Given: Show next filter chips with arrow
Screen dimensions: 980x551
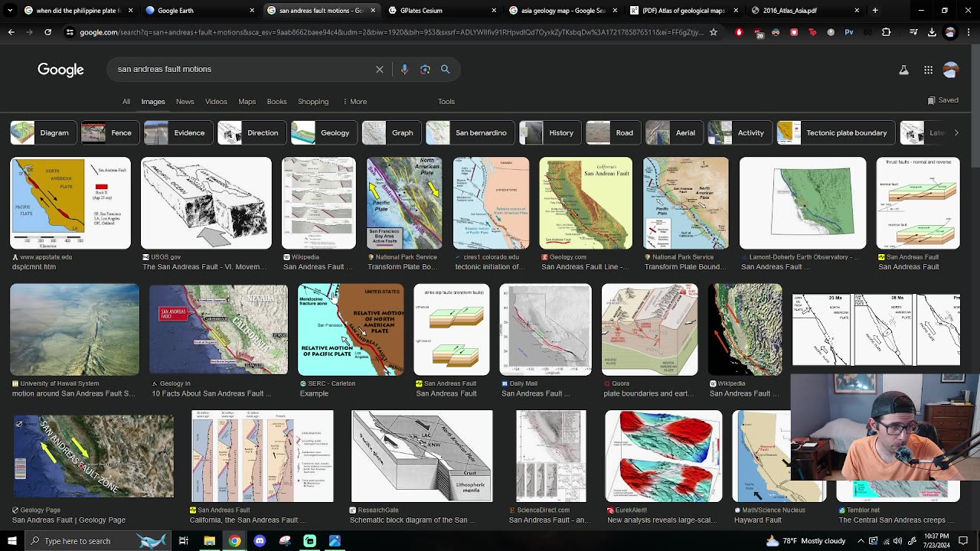Looking at the screenshot, I should (x=956, y=132).
